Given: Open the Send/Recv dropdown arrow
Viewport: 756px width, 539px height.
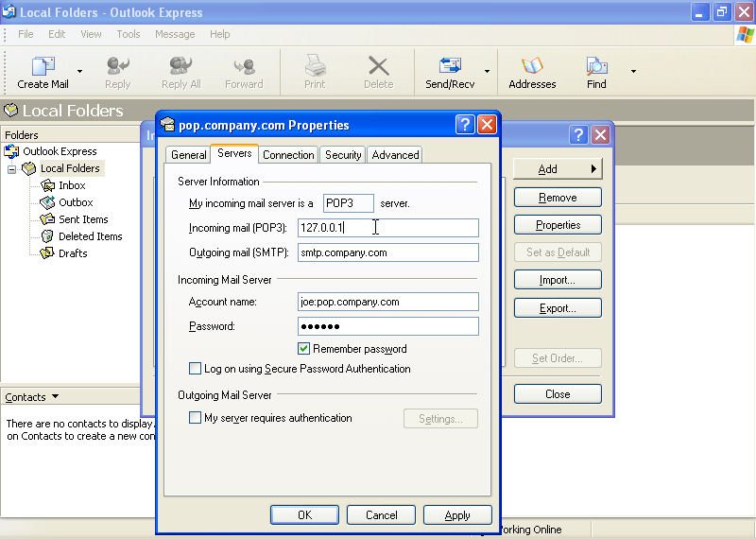Looking at the screenshot, I should coord(487,72).
